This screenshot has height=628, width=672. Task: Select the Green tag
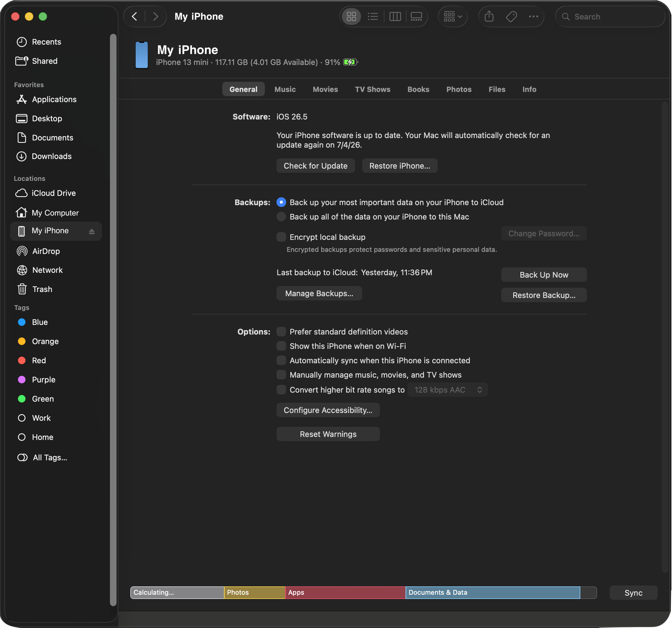coord(56,399)
